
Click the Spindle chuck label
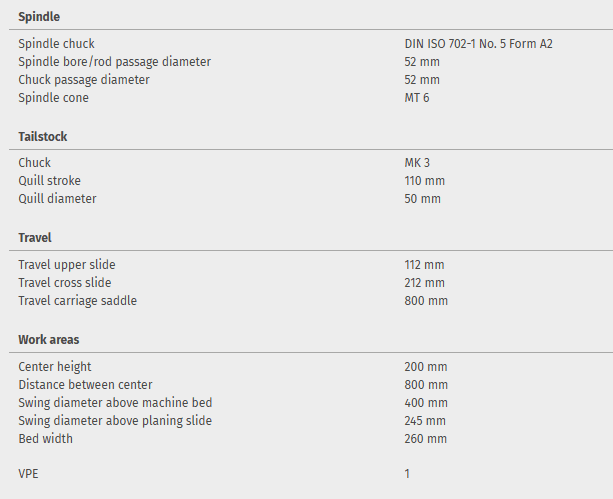[57, 44]
